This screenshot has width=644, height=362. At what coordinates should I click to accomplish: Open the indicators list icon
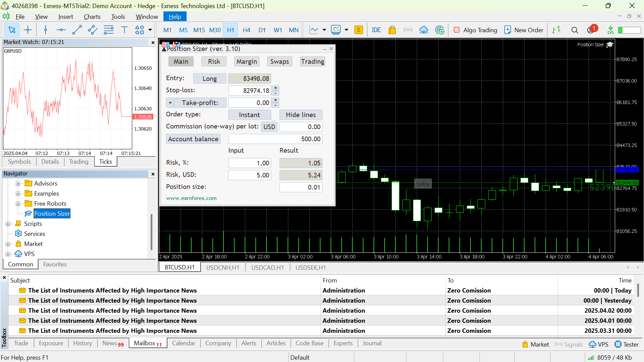pyautogui.click(x=336, y=30)
